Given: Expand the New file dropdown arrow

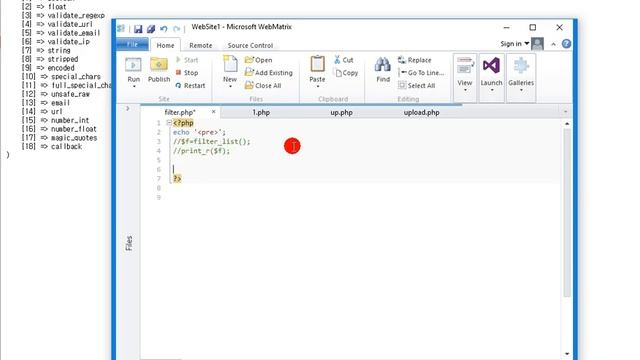Looking at the screenshot, I should 230,87.
